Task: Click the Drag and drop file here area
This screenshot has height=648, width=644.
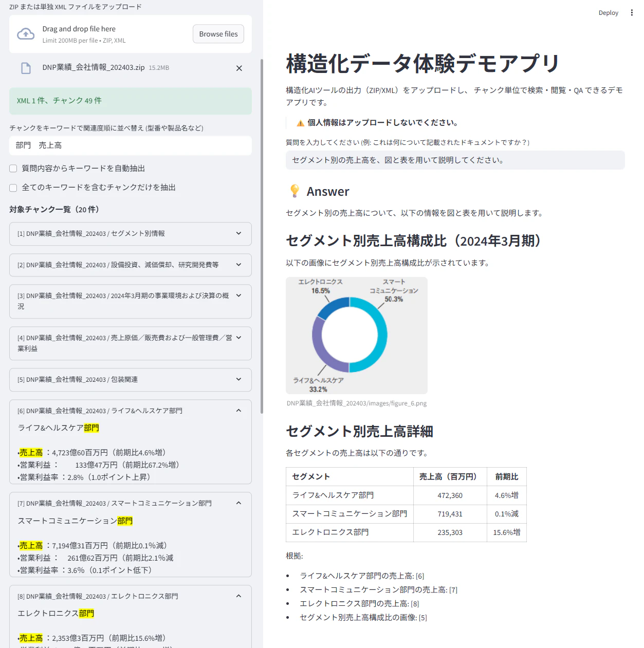Action: (131, 34)
